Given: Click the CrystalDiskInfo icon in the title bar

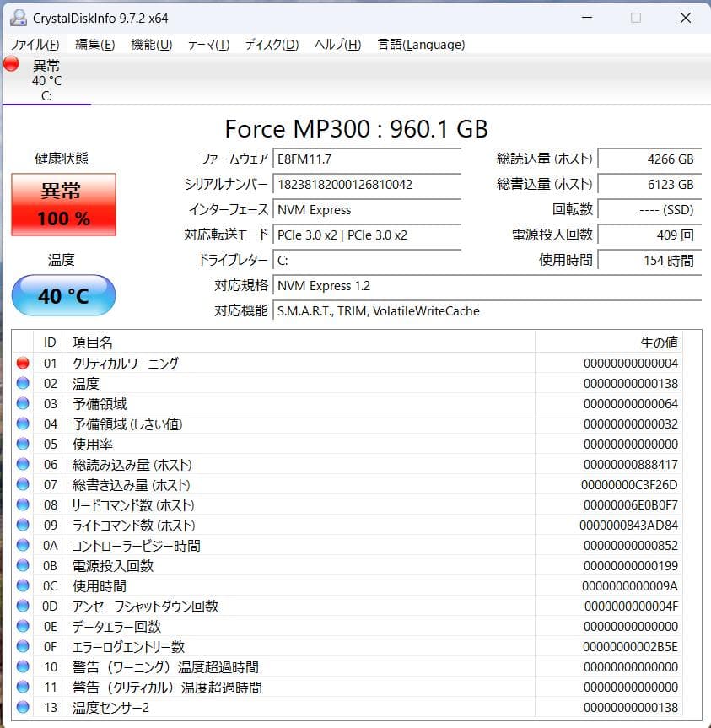Looking at the screenshot, I should (19, 17).
